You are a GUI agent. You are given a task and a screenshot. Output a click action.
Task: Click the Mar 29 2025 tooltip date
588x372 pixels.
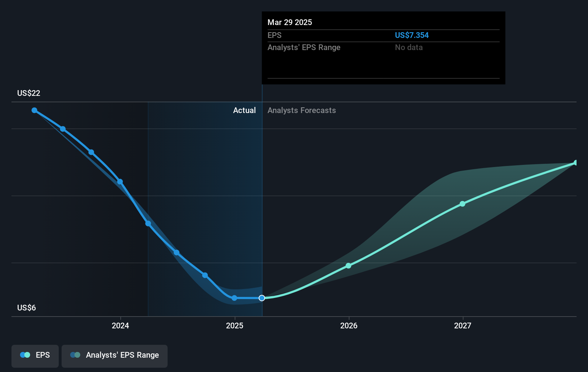[x=290, y=22]
